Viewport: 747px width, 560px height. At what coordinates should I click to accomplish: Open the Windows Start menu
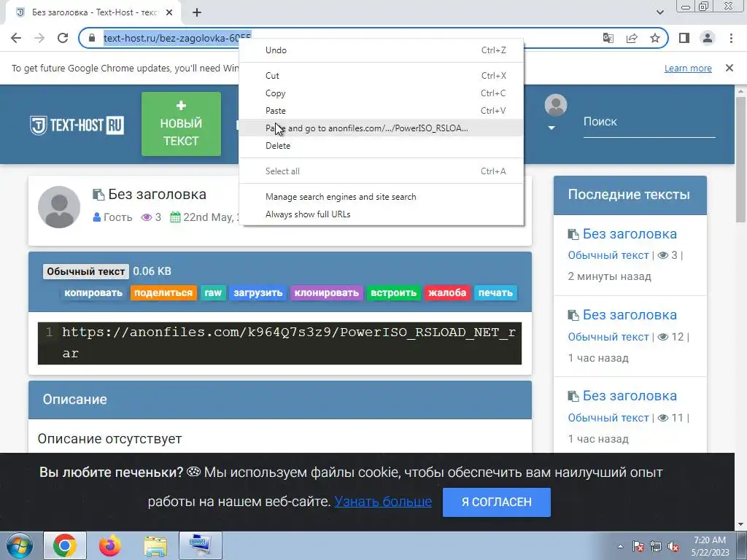tap(20, 545)
